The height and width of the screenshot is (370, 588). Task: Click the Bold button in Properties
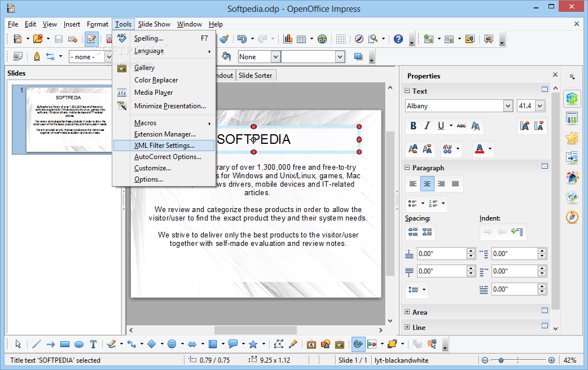pos(413,126)
